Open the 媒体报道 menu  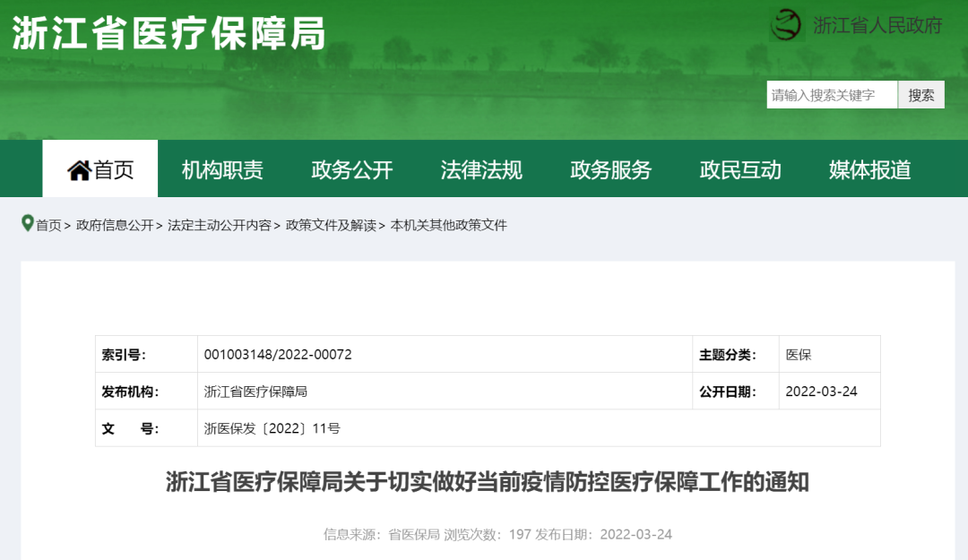click(x=869, y=169)
